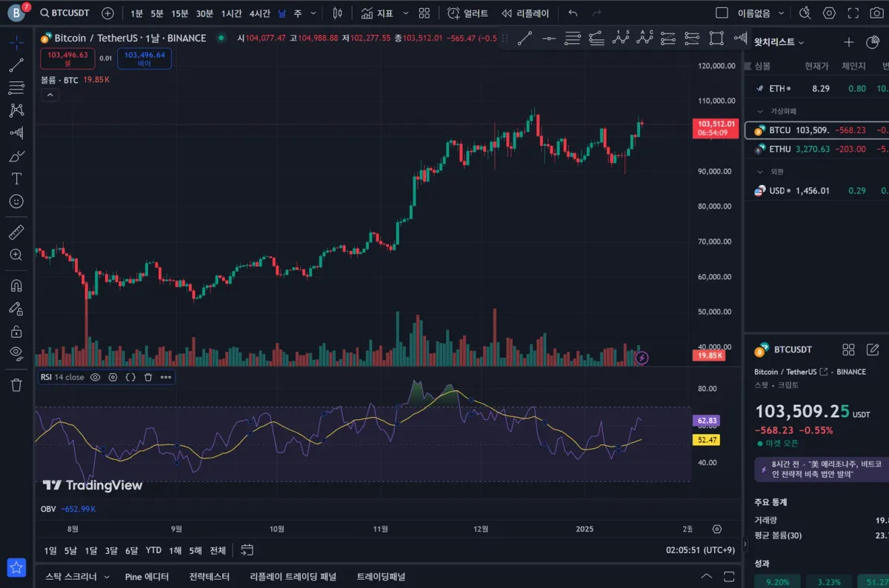Open chart settings hexagon icon
This screenshot has width=889, height=588.
pyautogui.click(x=830, y=13)
